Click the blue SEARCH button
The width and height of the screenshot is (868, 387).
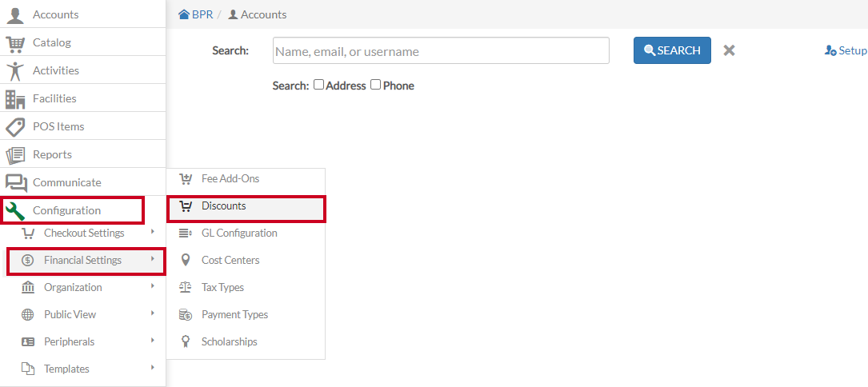tap(672, 50)
